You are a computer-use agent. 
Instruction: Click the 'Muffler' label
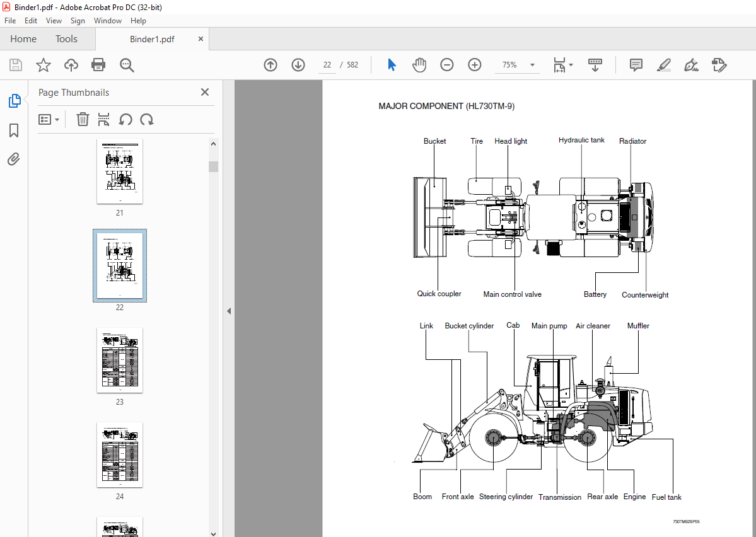(638, 326)
